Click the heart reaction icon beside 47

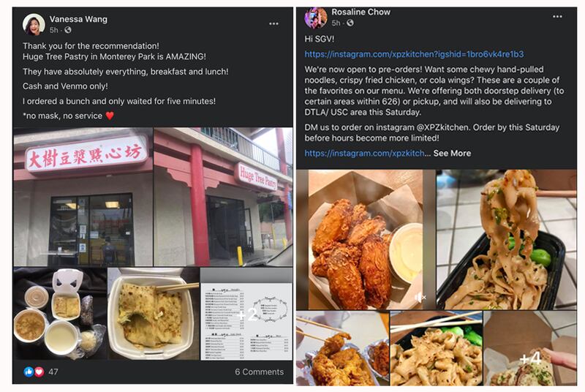tap(39, 372)
